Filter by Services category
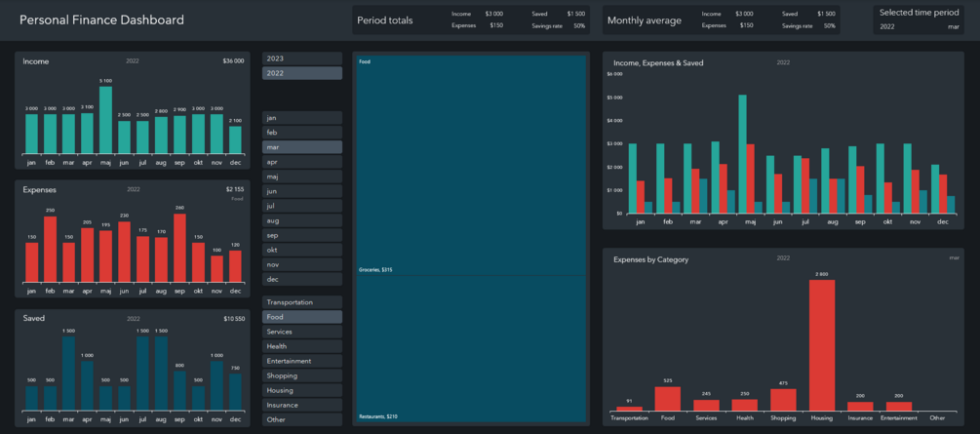 click(302, 332)
